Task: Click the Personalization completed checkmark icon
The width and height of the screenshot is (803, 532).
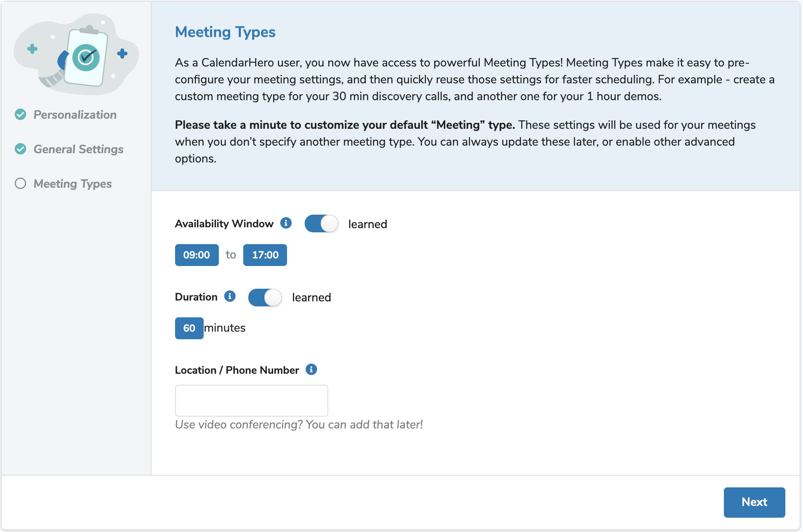Action: coord(21,114)
